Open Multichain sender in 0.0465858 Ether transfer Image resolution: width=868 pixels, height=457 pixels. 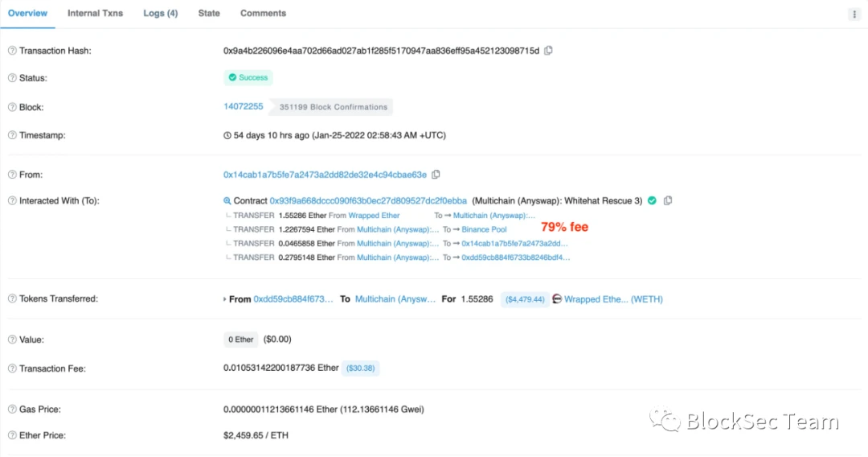398,243
